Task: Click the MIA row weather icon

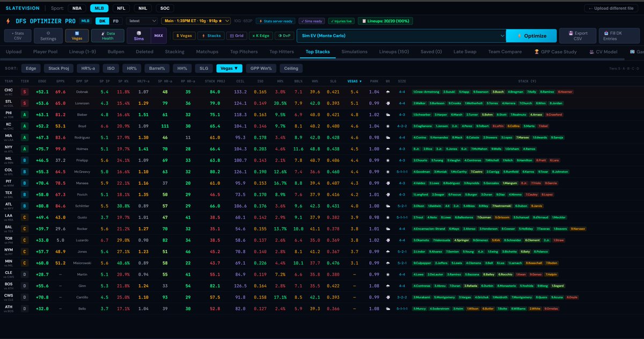Action: tap(387, 137)
